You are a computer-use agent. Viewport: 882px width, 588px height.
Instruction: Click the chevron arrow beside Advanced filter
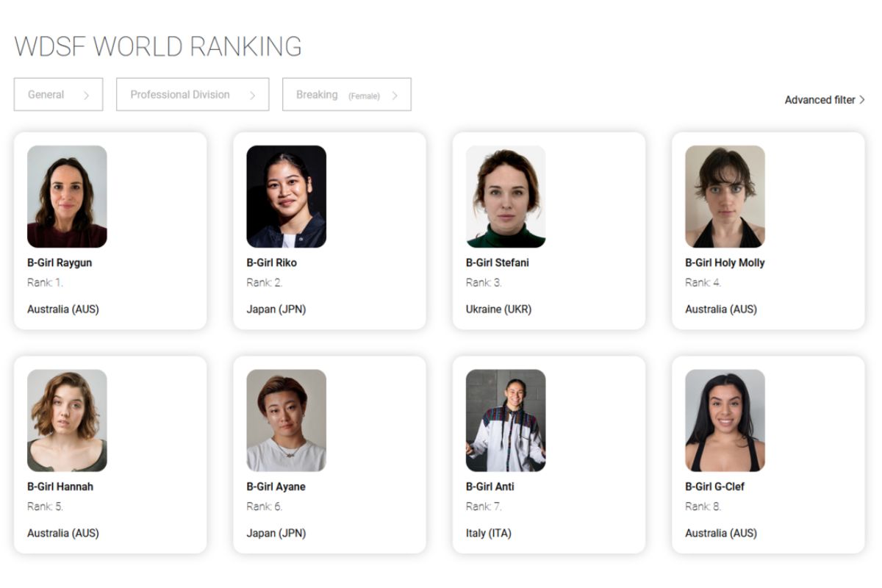pos(862,100)
